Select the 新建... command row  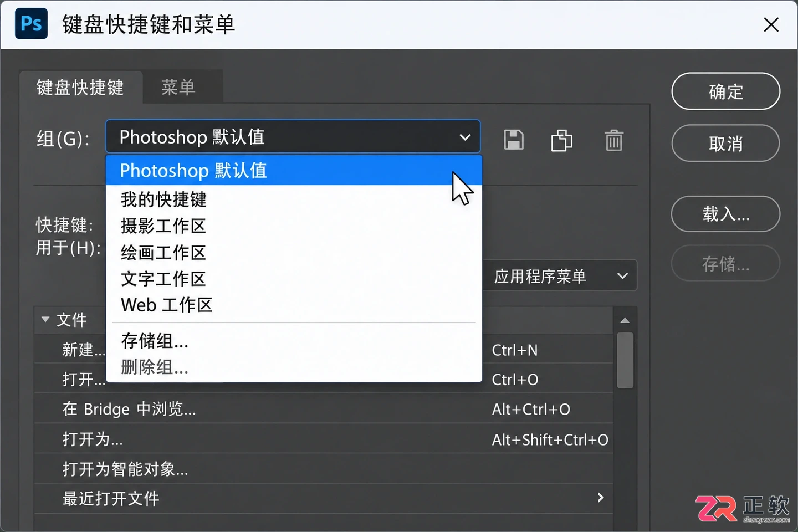click(x=324, y=349)
